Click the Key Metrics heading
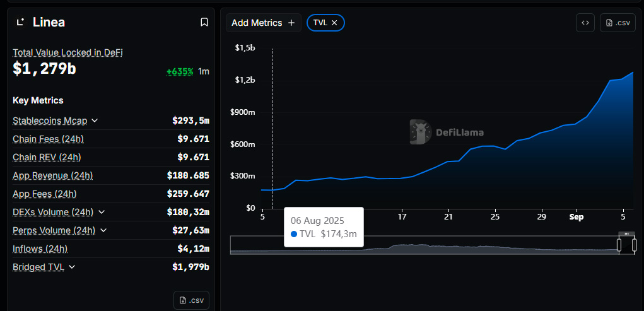This screenshot has height=311, width=644. 38,100
